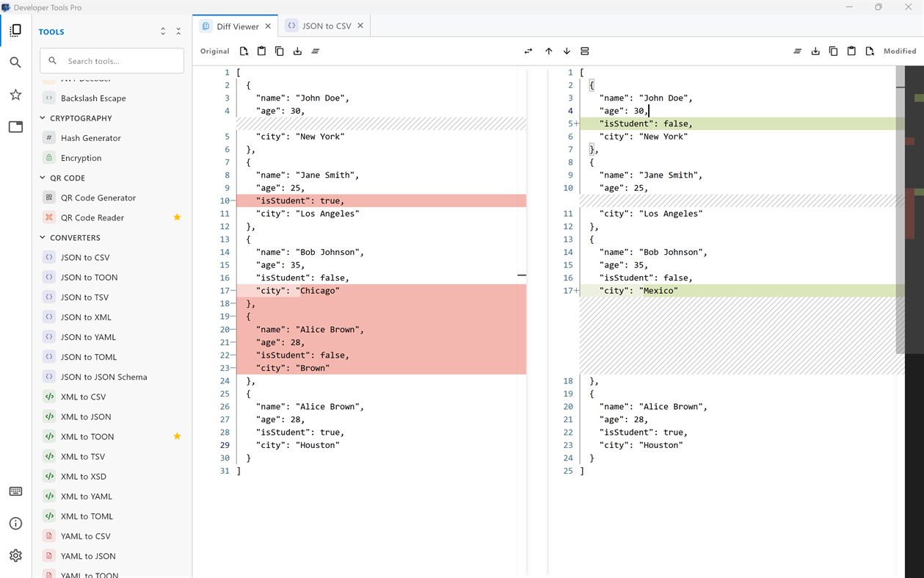
Task: Focus the Search tools field
Action: (112, 61)
